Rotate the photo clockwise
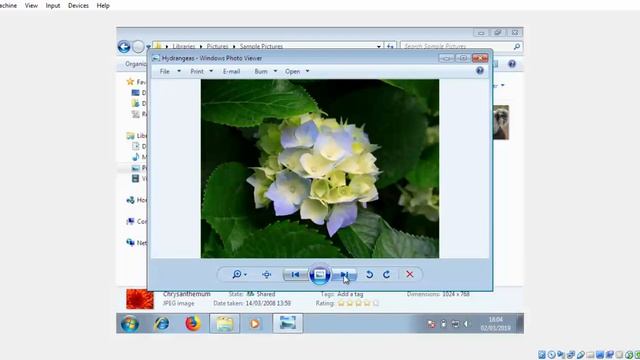Screen dimensions: 640x360 (x=387, y=275)
